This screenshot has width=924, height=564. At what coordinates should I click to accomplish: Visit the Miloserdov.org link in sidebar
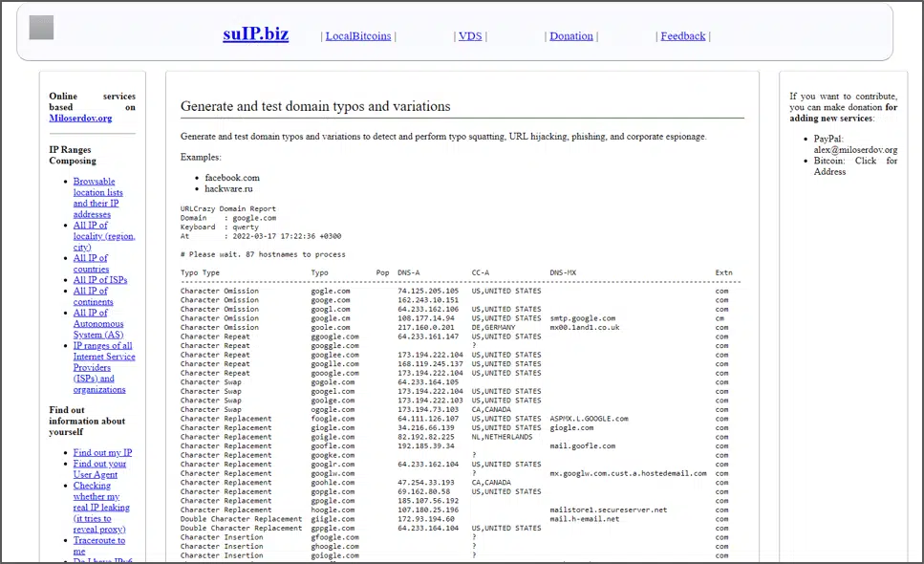pyautogui.click(x=80, y=118)
